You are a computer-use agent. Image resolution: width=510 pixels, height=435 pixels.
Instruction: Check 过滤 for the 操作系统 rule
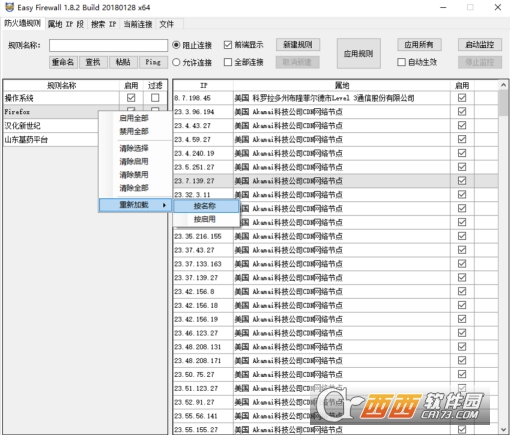click(x=155, y=98)
